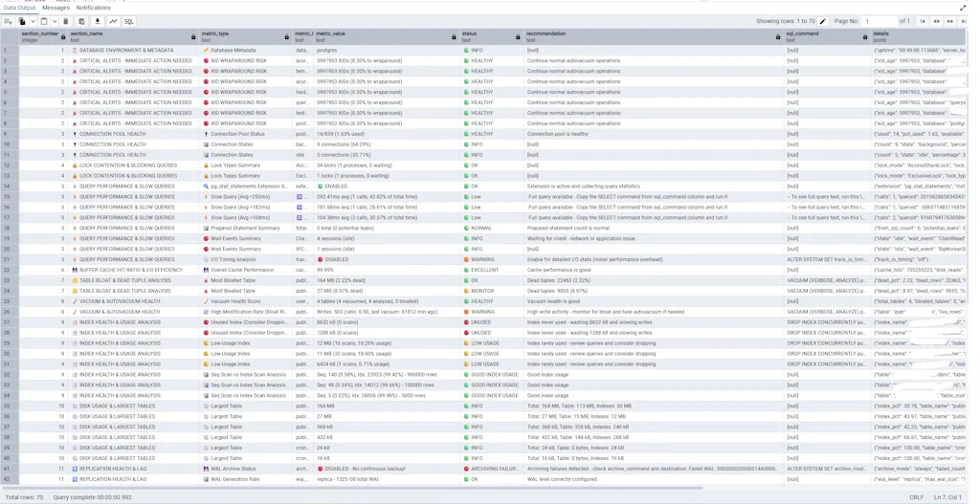Click the WAL Generation Rate cell
Image resolution: width=980 pixels, height=504 pixels.
tap(246, 479)
